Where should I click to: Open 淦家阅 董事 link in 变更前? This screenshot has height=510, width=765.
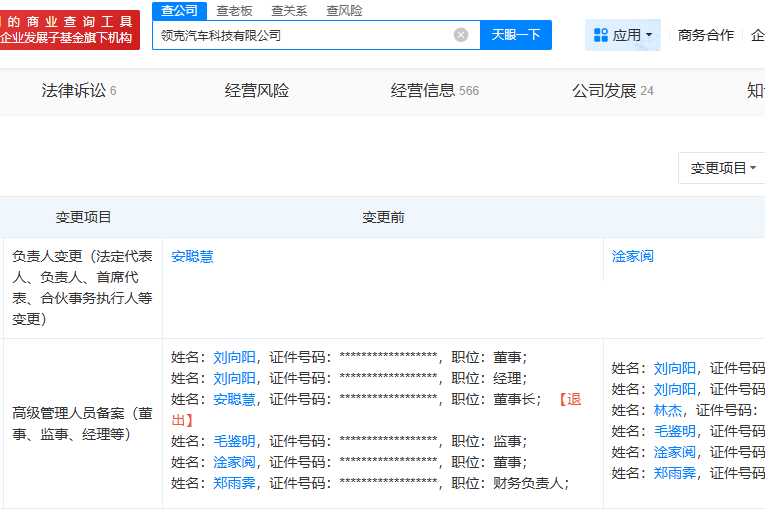coord(234,462)
